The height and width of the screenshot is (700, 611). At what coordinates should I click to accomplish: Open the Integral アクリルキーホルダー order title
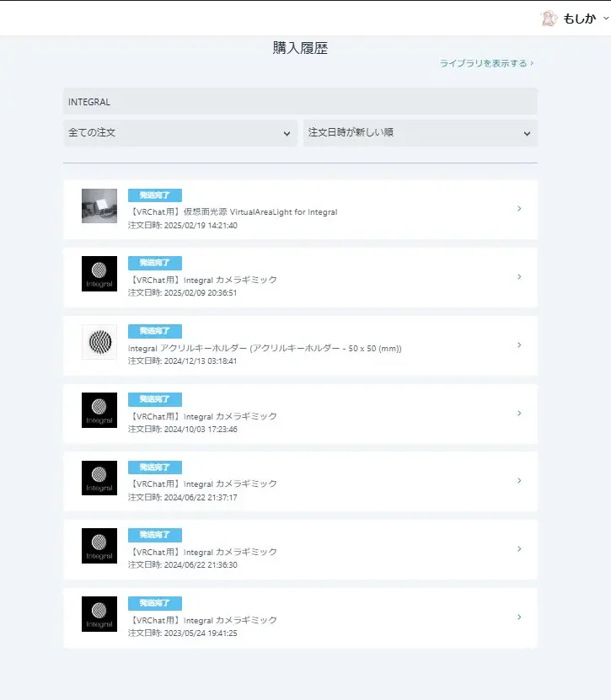point(265,348)
